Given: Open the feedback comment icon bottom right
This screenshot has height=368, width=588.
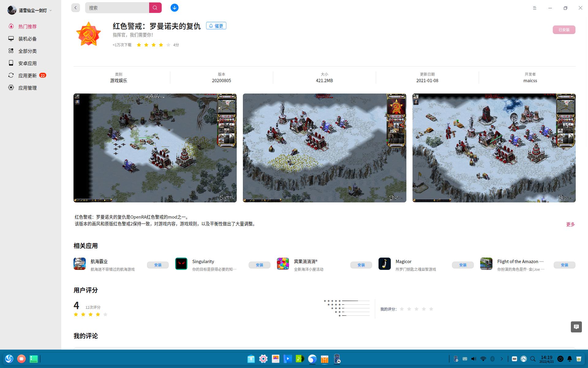Looking at the screenshot, I should [x=577, y=327].
